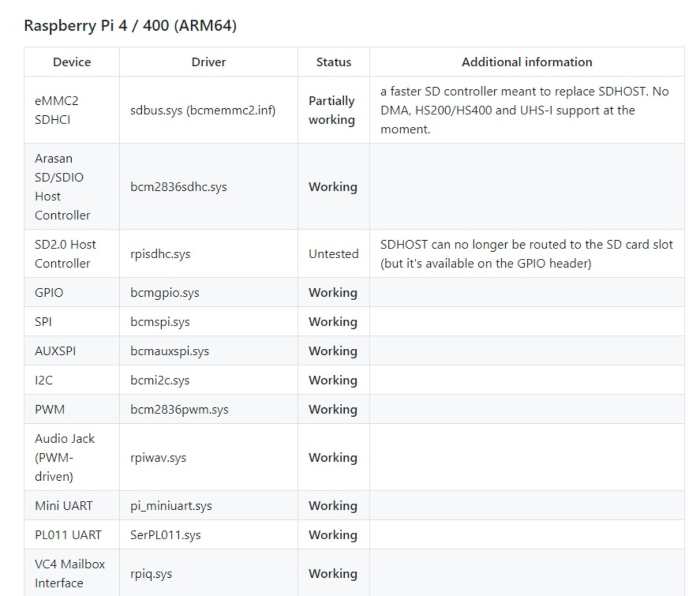The width and height of the screenshot is (700, 596).
Task: Select the pi_miniuart.sys driver text
Action: 170,506
